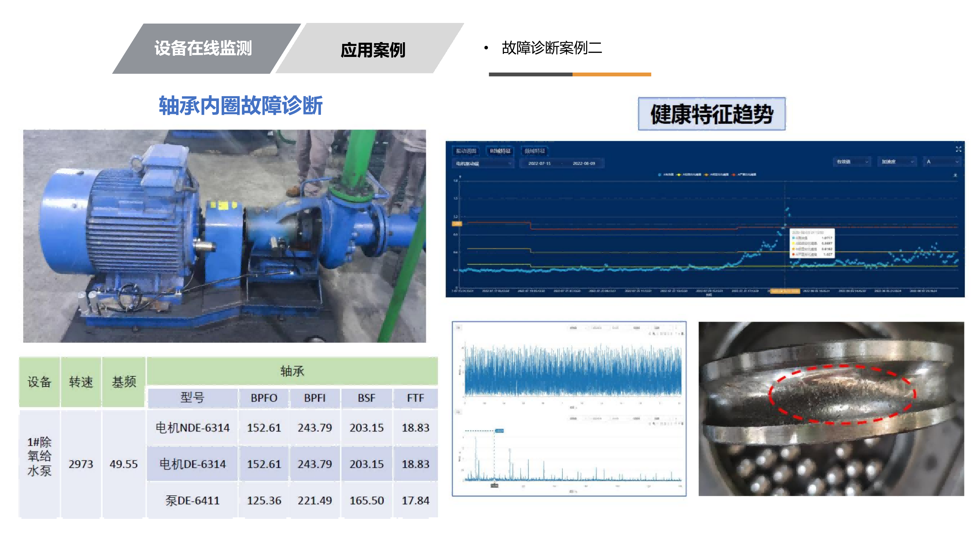Open the 电机驱动端 measurement point dropdown
The image size is (980, 551).
point(483,163)
